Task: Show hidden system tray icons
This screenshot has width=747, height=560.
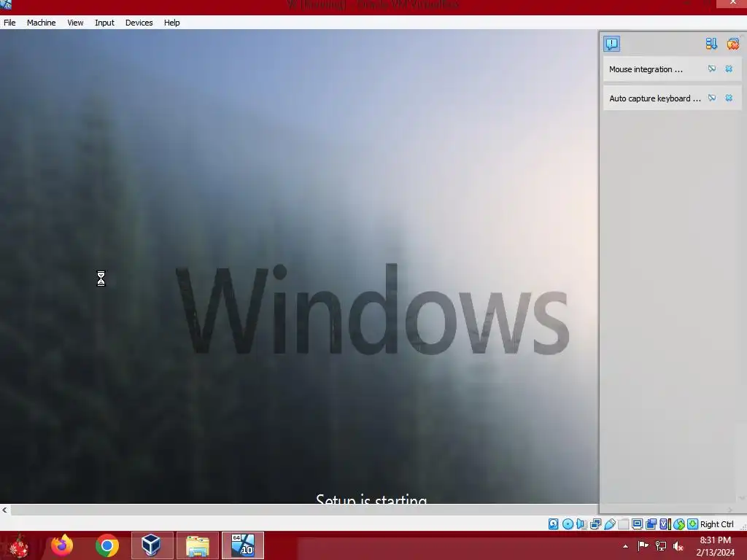Action: [x=625, y=546]
